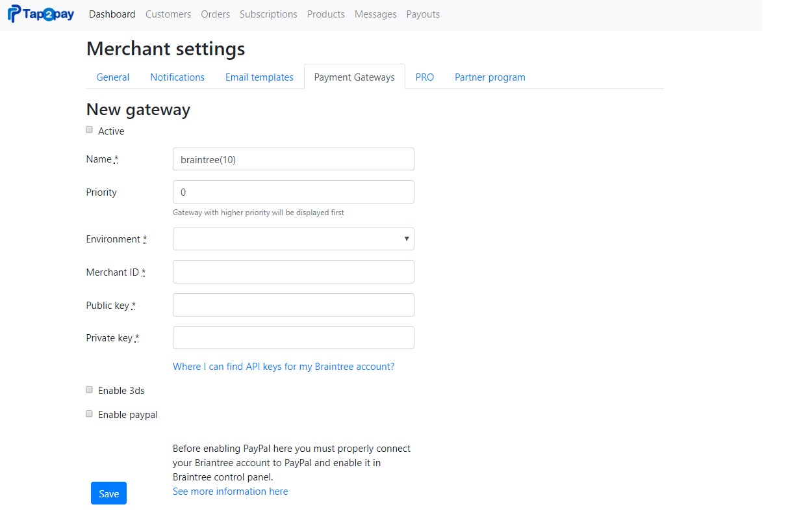
Task: Click the 'New gateway' heading
Action: point(138,109)
